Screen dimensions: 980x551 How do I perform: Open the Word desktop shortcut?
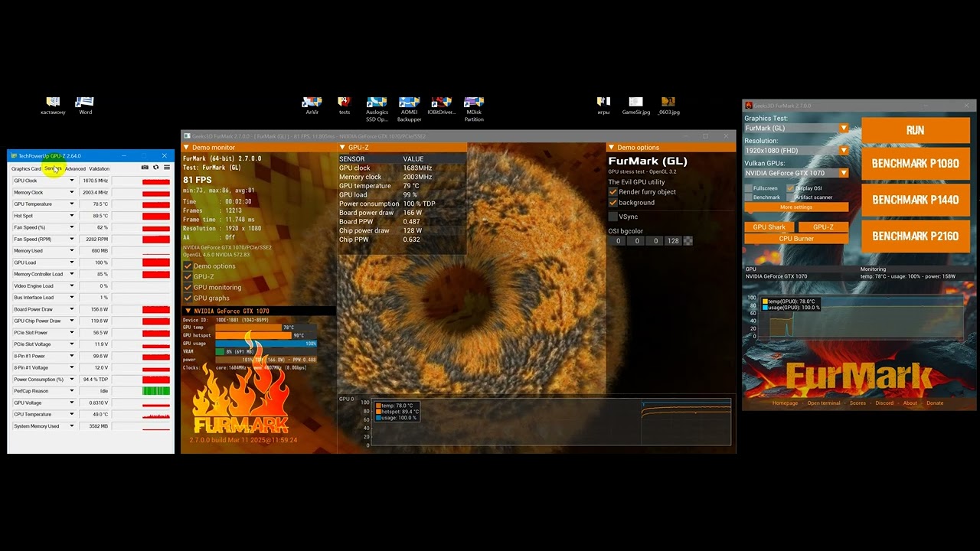[85, 106]
